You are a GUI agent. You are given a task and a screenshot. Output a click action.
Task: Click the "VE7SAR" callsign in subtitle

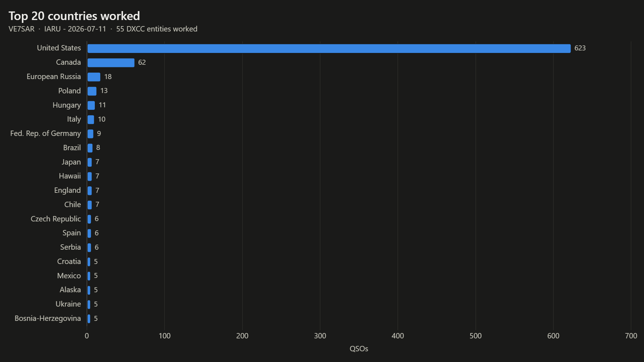pyautogui.click(x=21, y=29)
